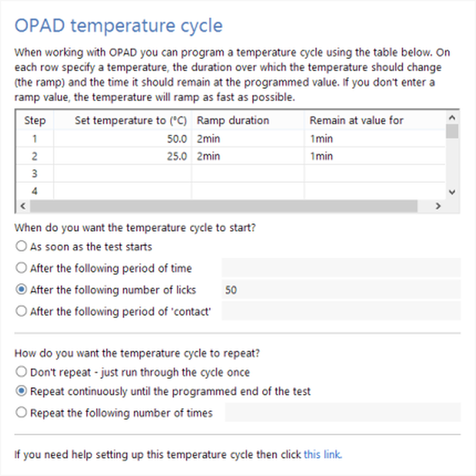
Task: Open the 'this link' help hyperlink
Action: coord(322,455)
